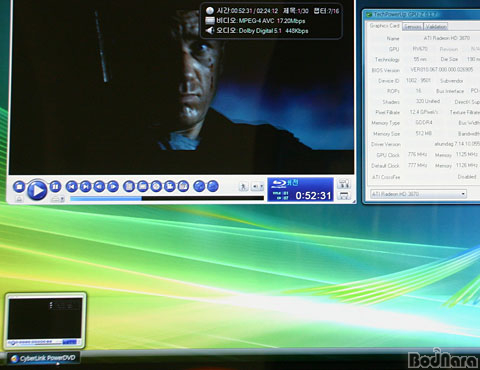Select the Graphics Card tab

tap(384, 26)
